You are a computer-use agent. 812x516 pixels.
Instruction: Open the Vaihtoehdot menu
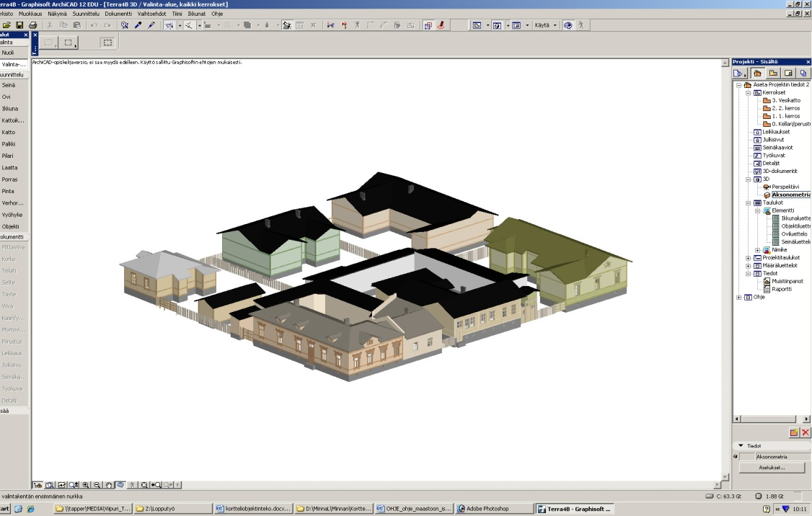[151, 14]
